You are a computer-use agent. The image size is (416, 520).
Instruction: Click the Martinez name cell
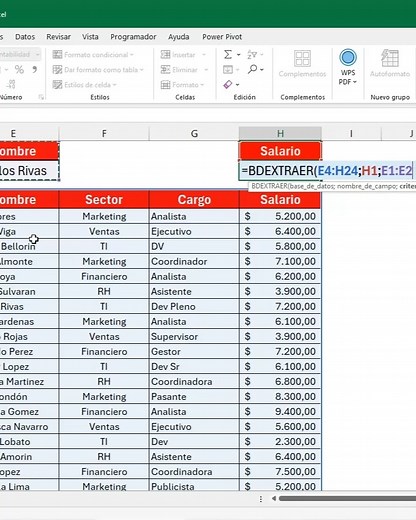[x=29, y=381]
